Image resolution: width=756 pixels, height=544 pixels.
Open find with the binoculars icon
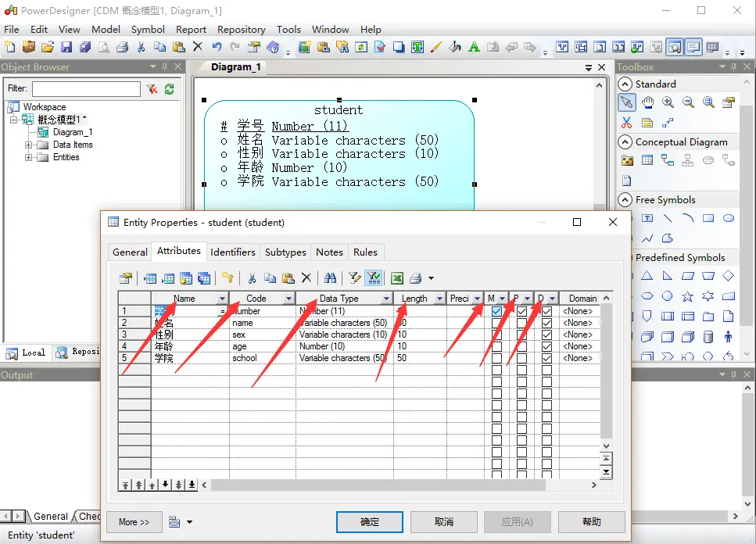click(331, 277)
